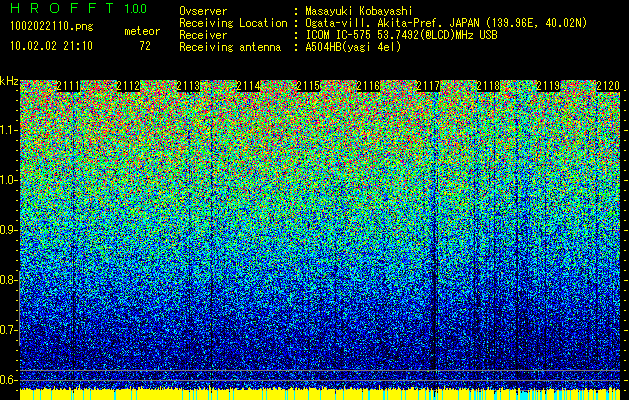The width and height of the screenshot is (629, 400).
Task: Click the Receiving antenna label
Action: tap(230, 47)
